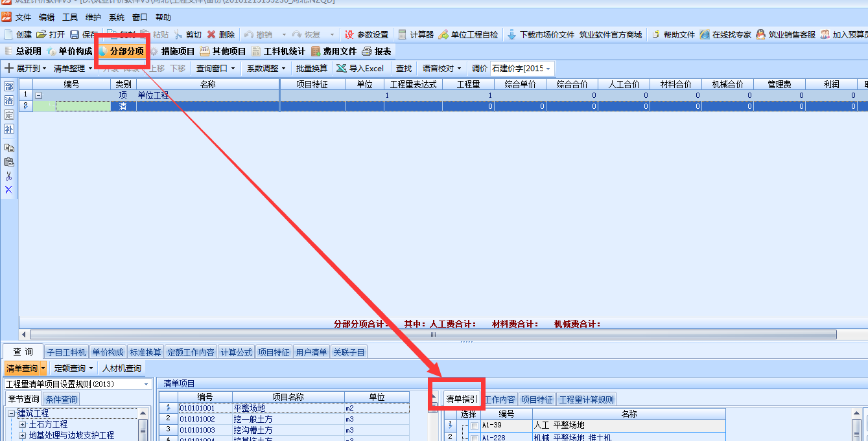Check the checkbox for item A1-39
This screenshot has width=868, height=441.
click(x=475, y=425)
